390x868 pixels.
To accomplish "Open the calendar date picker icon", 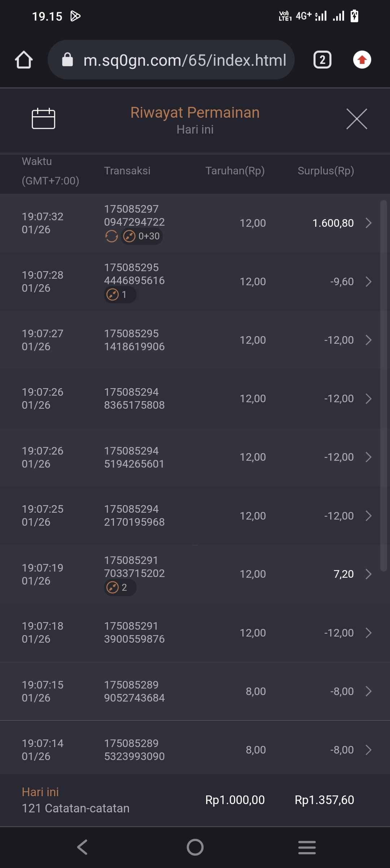I will click(43, 118).
